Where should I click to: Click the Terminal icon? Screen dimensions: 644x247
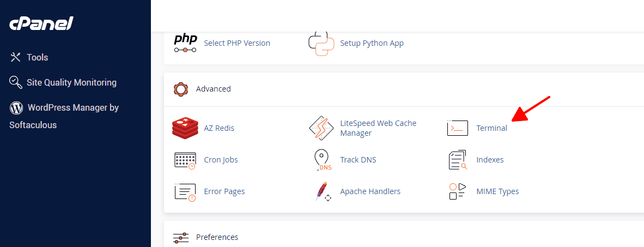[x=458, y=128]
